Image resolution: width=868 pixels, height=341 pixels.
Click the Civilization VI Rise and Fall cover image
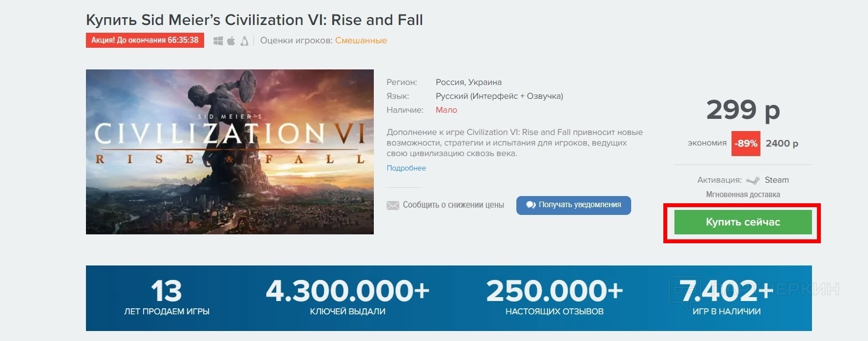pos(230,152)
